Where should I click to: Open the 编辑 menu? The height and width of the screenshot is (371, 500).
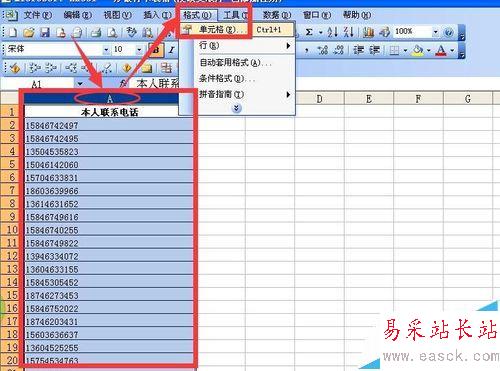tap(77, 15)
